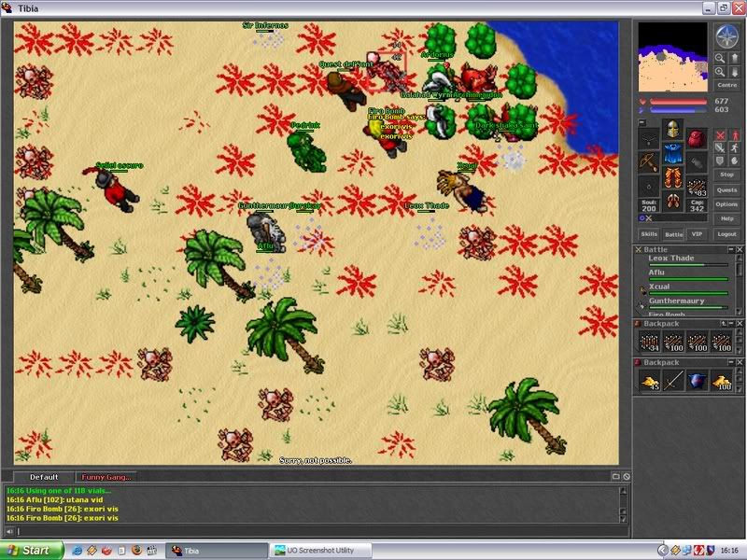This screenshot has height=560, width=747.
Task: Select the 45 gold coins stack
Action: click(x=649, y=381)
